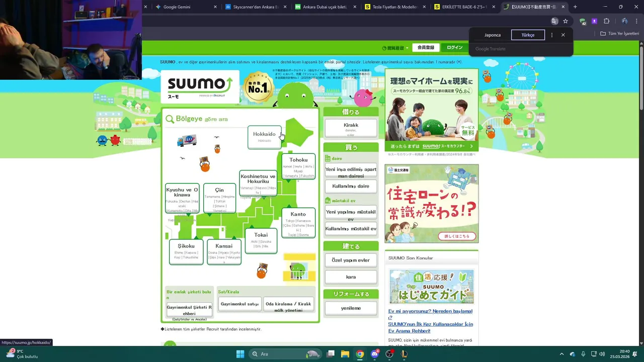Click the taskbar search box Ara
The image size is (644, 362).
pyautogui.click(x=286, y=354)
